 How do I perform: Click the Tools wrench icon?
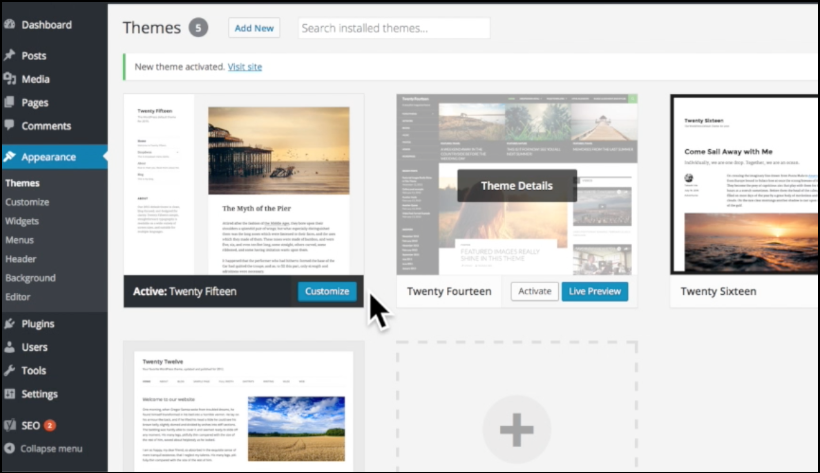(x=9, y=370)
